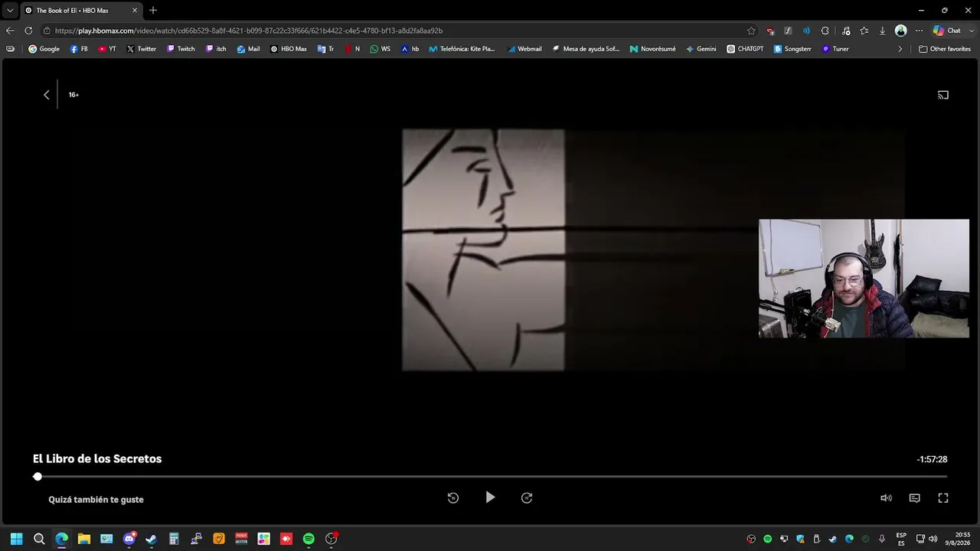This screenshot has width=980, height=551.
Task: Skip forward ten seconds in the video
Action: (x=527, y=498)
